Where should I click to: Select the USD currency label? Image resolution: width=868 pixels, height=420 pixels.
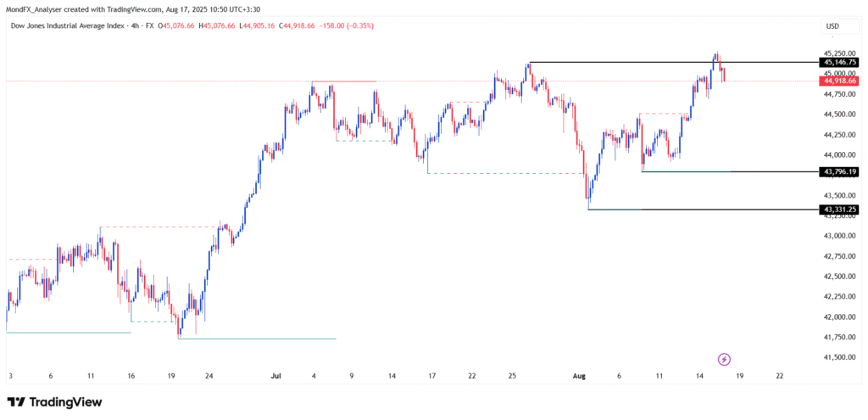[x=832, y=26]
